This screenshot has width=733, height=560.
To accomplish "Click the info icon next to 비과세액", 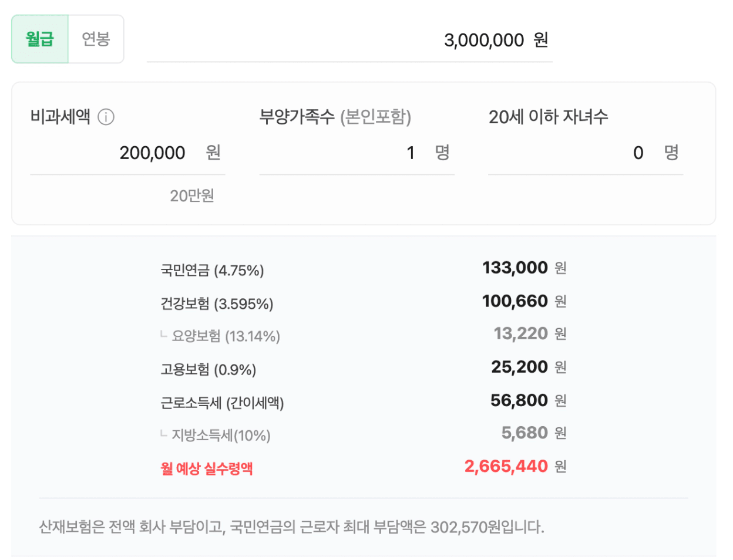I will click(106, 117).
